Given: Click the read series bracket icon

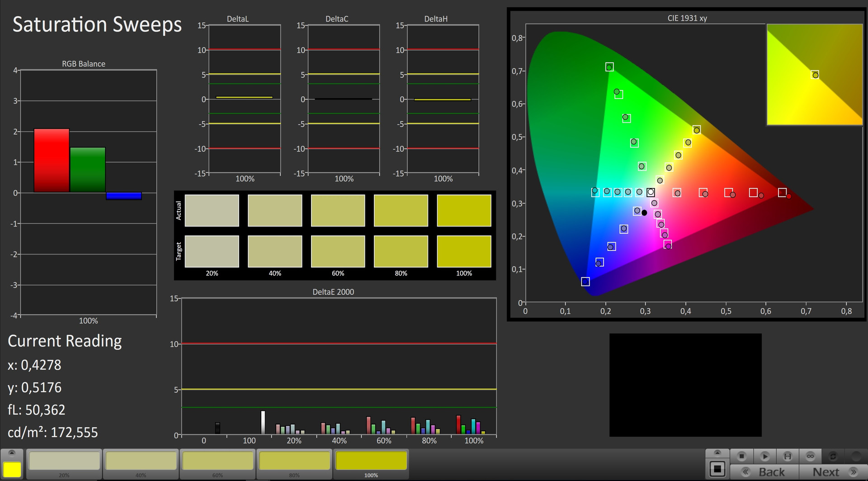Looking at the screenshot, I should [788, 456].
